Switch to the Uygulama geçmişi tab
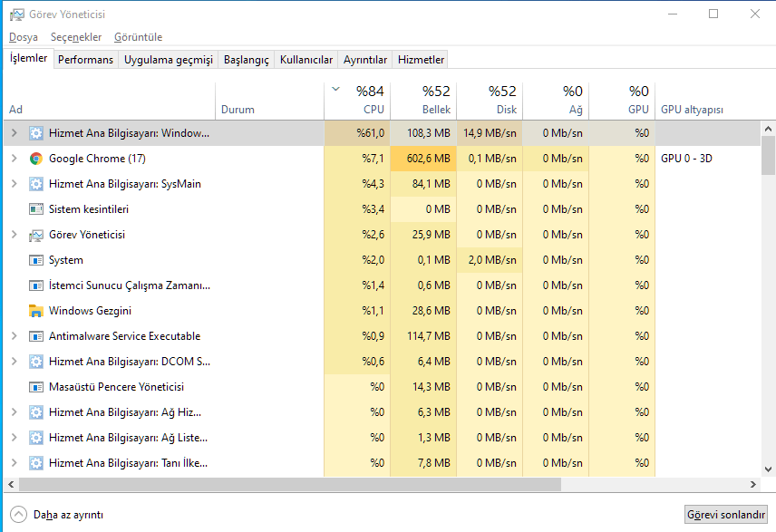Image resolution: width=776 pixels, height=532 pixels. point(169,60)
